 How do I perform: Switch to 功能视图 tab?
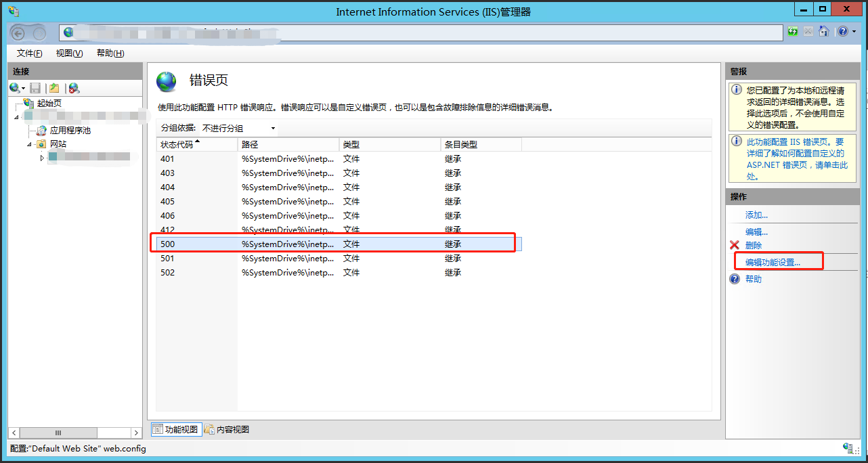pyautogui.click(x=176, y=429)
